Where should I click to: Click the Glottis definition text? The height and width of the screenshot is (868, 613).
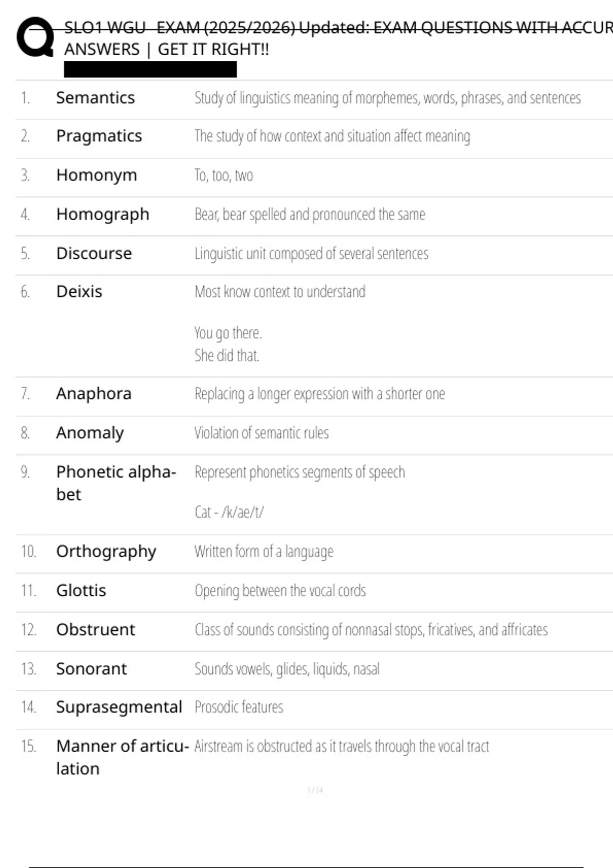280,591
